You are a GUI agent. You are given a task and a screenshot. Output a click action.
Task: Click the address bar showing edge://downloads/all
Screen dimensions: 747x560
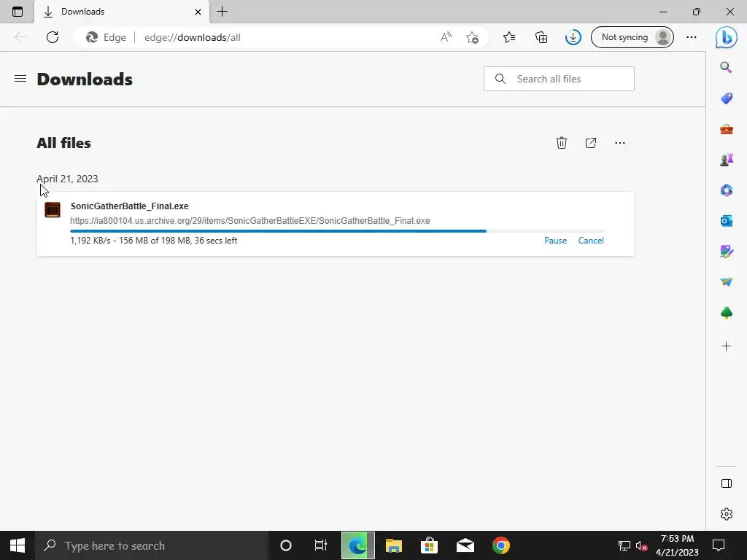click(281, 37)
